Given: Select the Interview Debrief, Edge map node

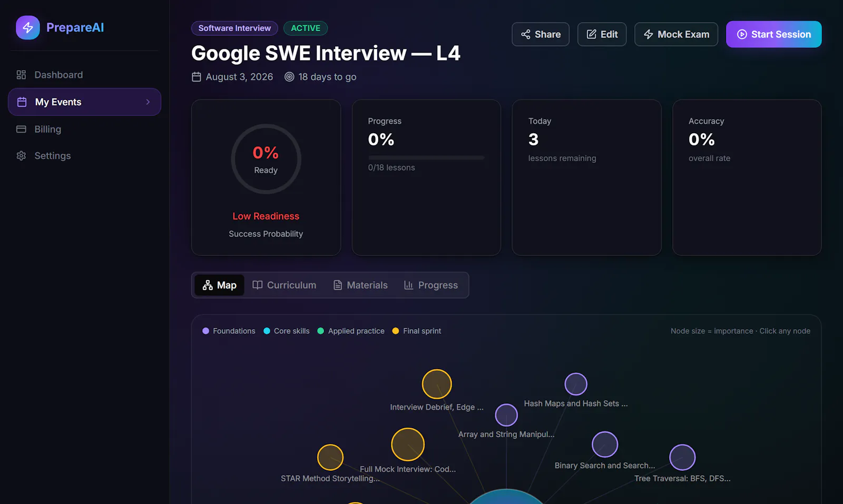Looking at the screenshot, I should pyautogui.click(x=437, y=384).
